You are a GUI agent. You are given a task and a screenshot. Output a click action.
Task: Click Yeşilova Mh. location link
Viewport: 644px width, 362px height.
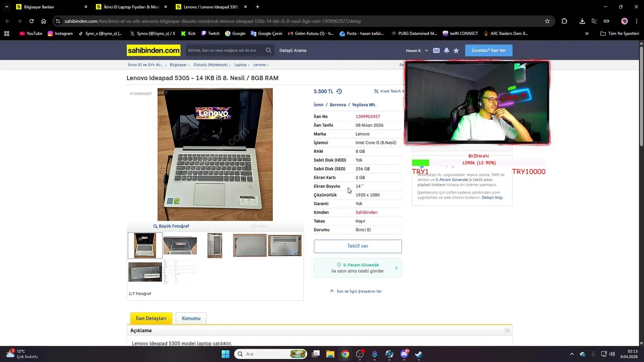(x=364, y=105)
